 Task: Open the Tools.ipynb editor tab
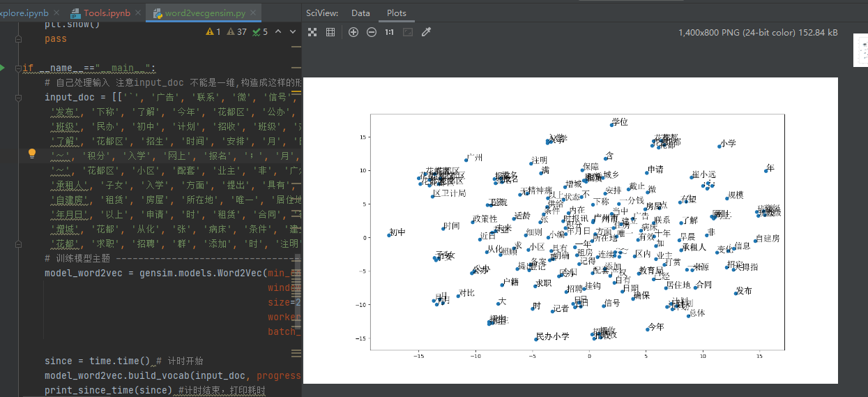pos(107,13)
